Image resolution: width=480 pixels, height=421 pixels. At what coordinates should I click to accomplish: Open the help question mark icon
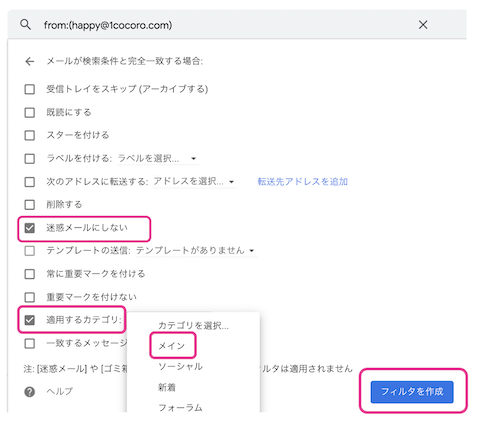coord(30,392)
